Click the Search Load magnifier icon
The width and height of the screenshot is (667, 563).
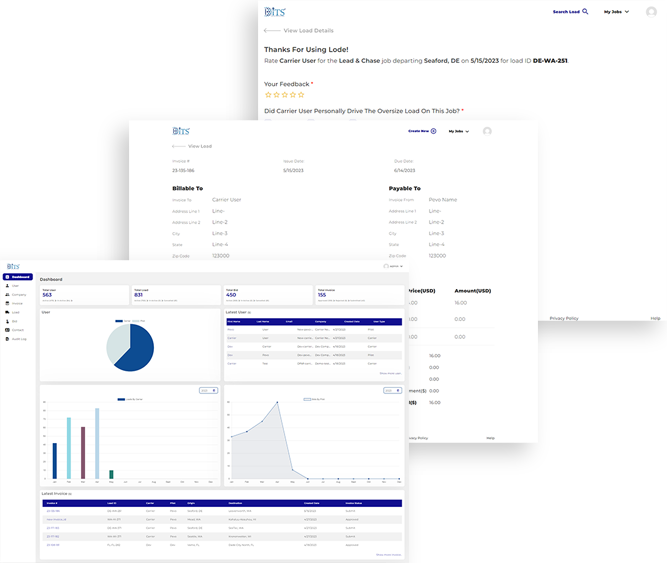point(585,12)
